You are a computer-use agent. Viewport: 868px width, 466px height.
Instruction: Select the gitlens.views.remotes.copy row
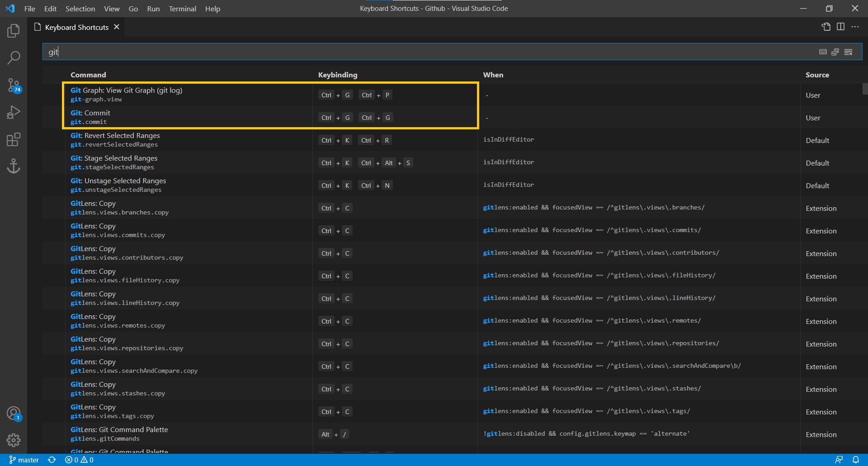pos(452,321)
